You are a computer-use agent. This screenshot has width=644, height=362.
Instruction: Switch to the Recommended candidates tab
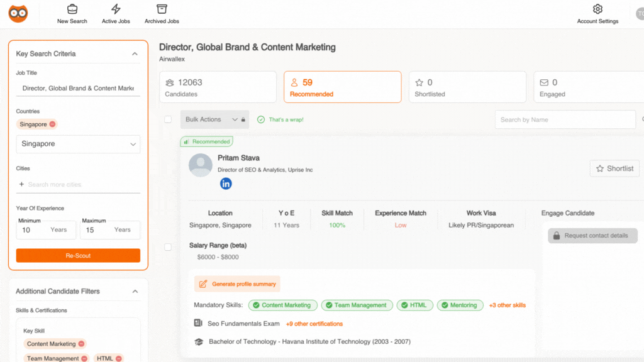(x=342, y=87)
